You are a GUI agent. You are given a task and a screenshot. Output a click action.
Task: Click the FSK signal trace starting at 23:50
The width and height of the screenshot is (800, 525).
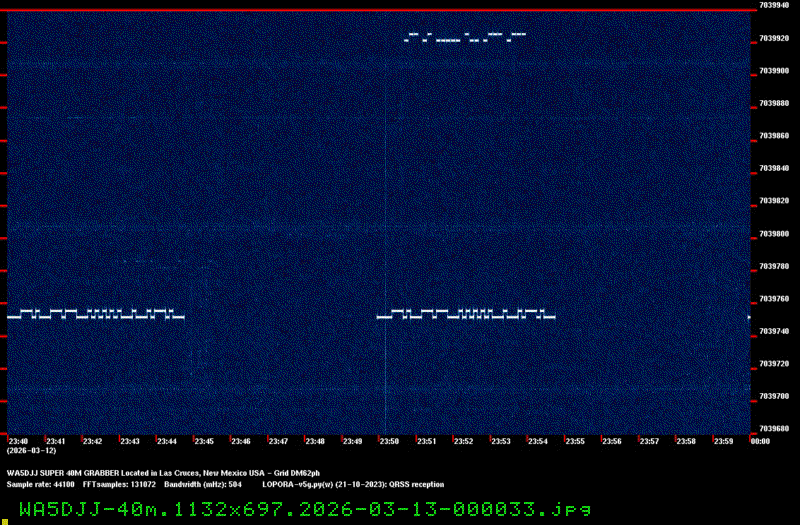tap(466, 314)
